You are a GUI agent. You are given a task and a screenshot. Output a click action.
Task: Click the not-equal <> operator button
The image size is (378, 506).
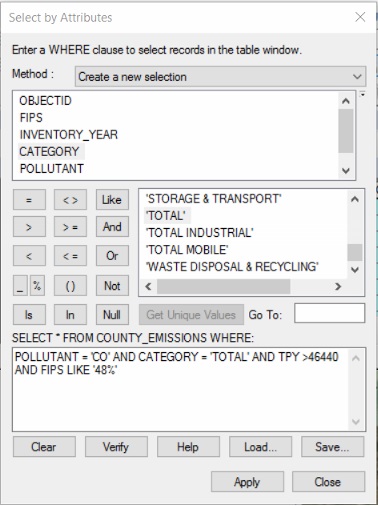coord(70,200)
